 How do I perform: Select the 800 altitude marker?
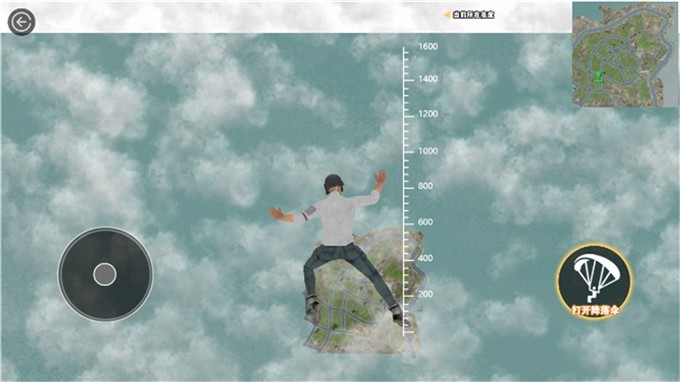tap(425, 186)
